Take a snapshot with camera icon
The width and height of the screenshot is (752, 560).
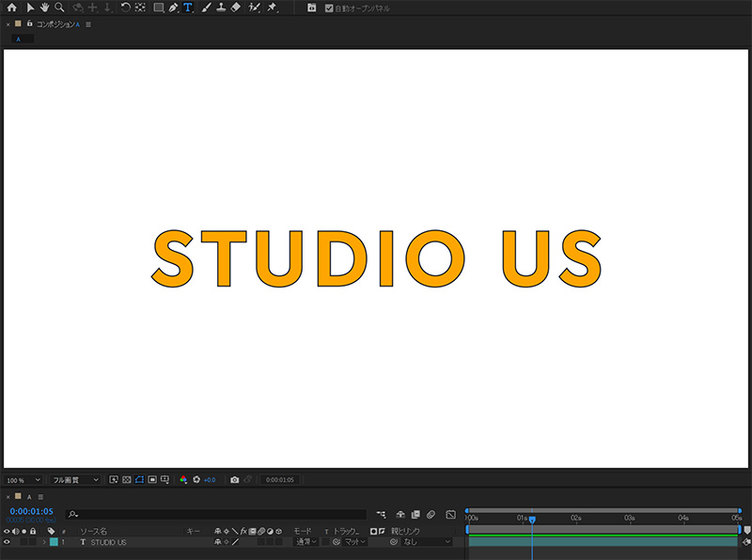click(234, 479)
